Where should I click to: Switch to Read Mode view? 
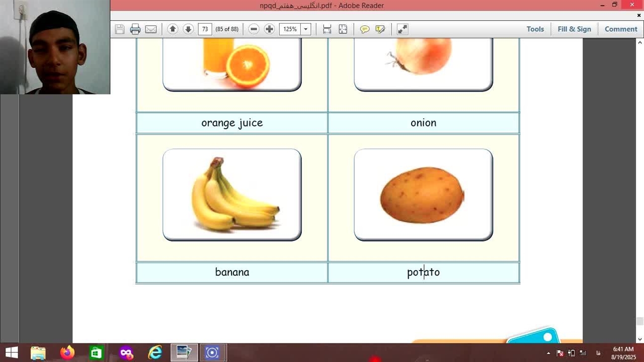403,29
